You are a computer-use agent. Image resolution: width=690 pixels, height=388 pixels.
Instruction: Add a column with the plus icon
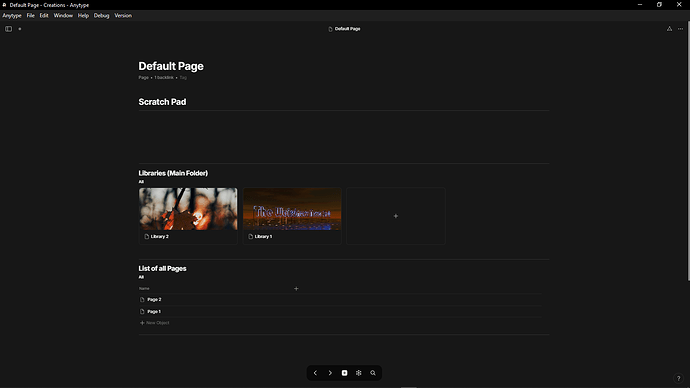[x=296, y=289]
